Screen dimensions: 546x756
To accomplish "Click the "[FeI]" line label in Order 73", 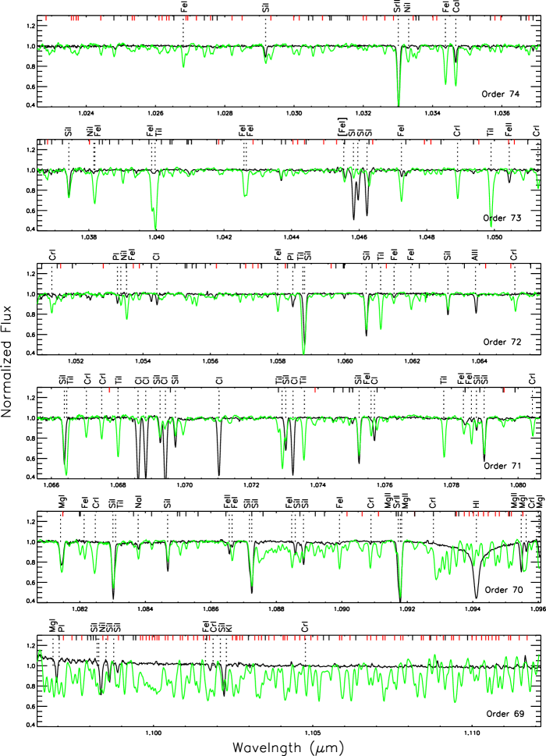I will coord(342,127).
